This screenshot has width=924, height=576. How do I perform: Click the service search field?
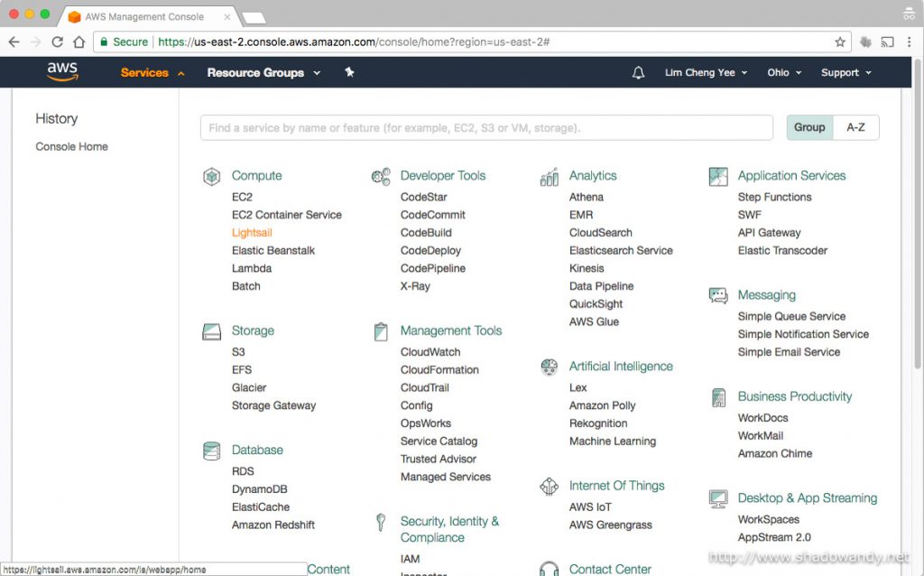[486, 128]
